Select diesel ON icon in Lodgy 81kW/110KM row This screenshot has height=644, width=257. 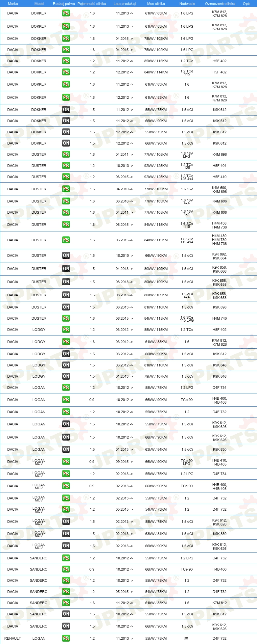(66, 365)
